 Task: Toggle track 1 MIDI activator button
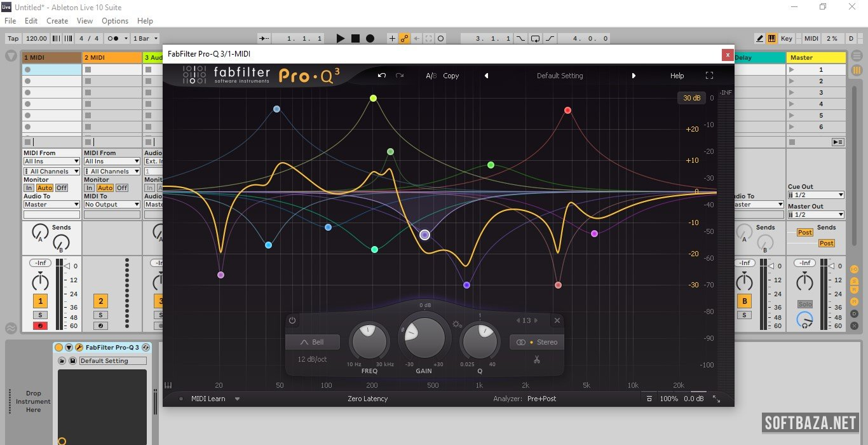(40, 301)
